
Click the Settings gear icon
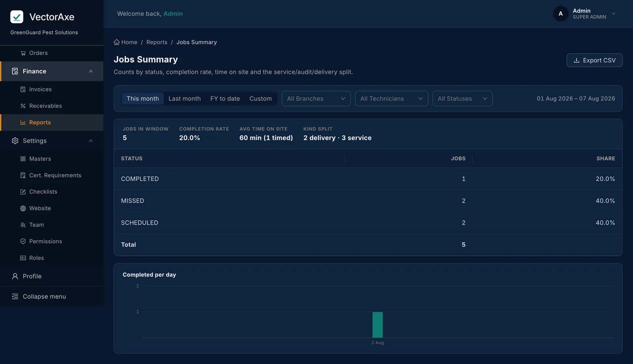15,141
